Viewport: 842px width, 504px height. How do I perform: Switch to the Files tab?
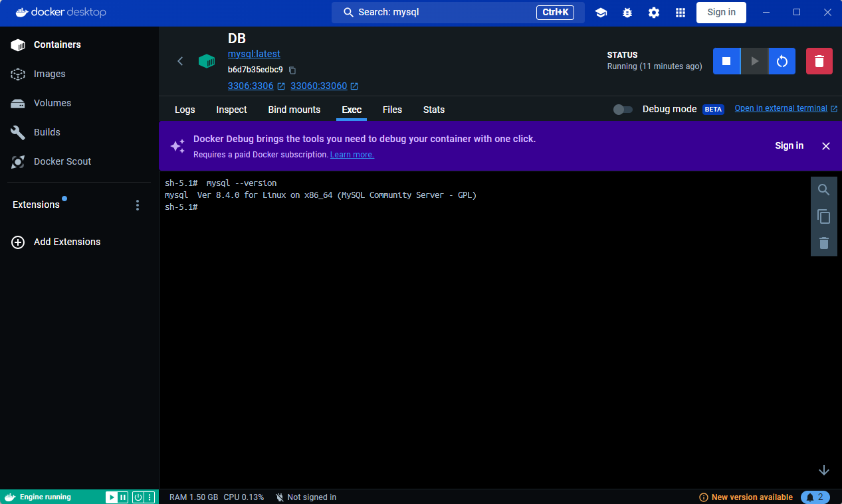click(x=392, y=110)
